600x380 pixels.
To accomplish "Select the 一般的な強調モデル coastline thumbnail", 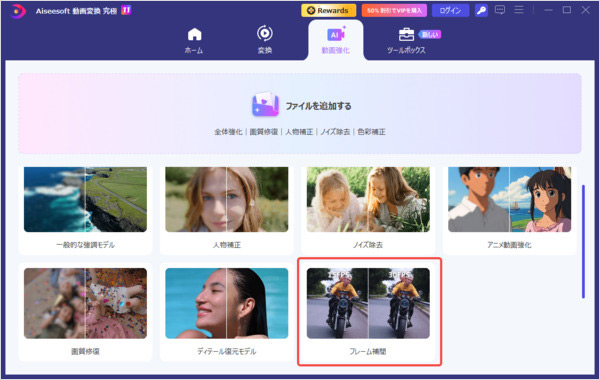I will tap(85, 199).
